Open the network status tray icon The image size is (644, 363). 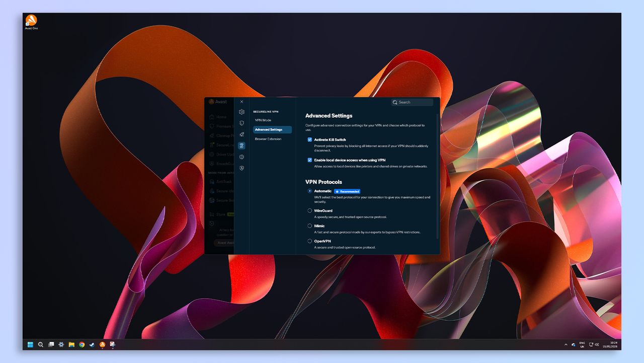[591, 345]
